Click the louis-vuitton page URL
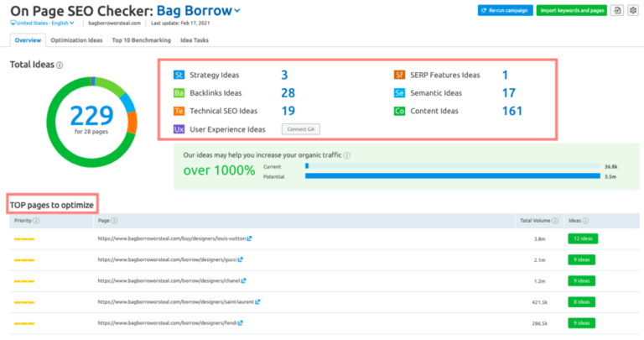 coord(172,238)
